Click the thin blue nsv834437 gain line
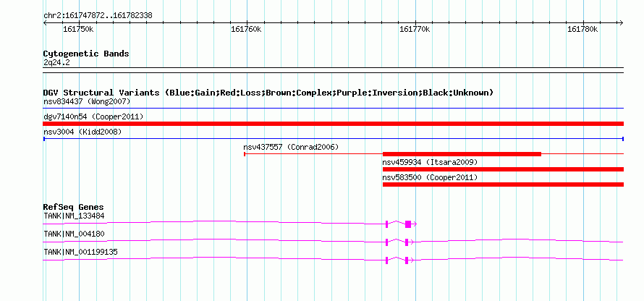Screen dimensions: 644x301 [x=334, y=109]
